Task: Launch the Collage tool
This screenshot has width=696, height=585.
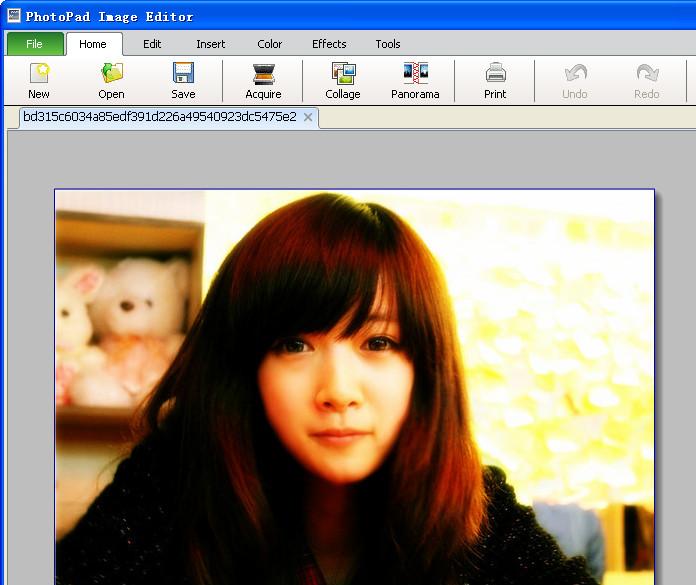Action: [x=343, y=74]
